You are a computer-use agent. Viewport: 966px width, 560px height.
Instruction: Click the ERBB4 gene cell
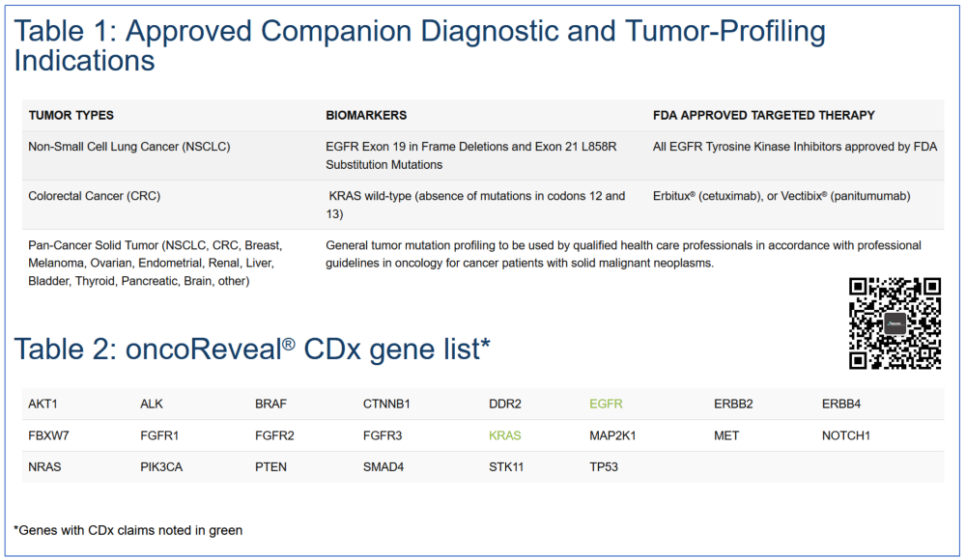(841, 405)
